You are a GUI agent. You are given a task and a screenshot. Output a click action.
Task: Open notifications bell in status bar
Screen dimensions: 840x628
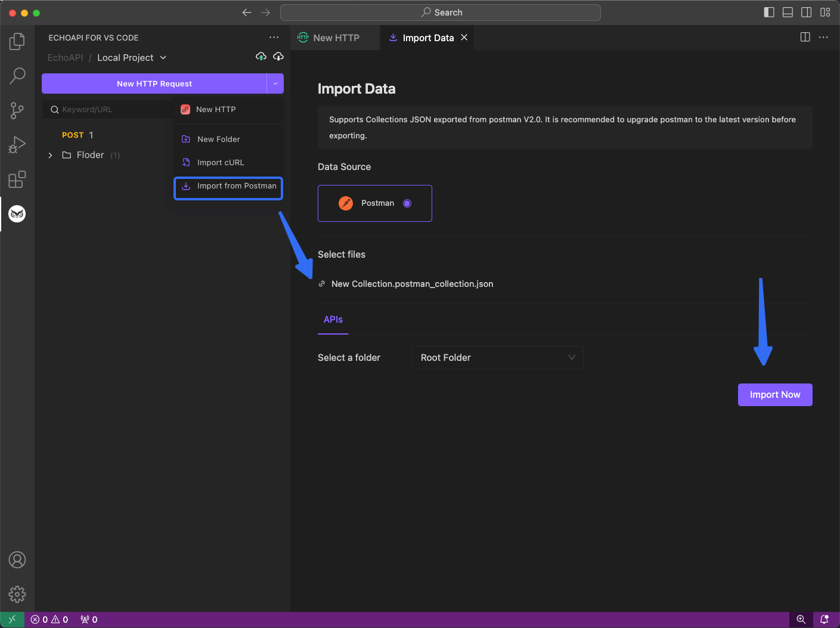(x=824, y=620)
